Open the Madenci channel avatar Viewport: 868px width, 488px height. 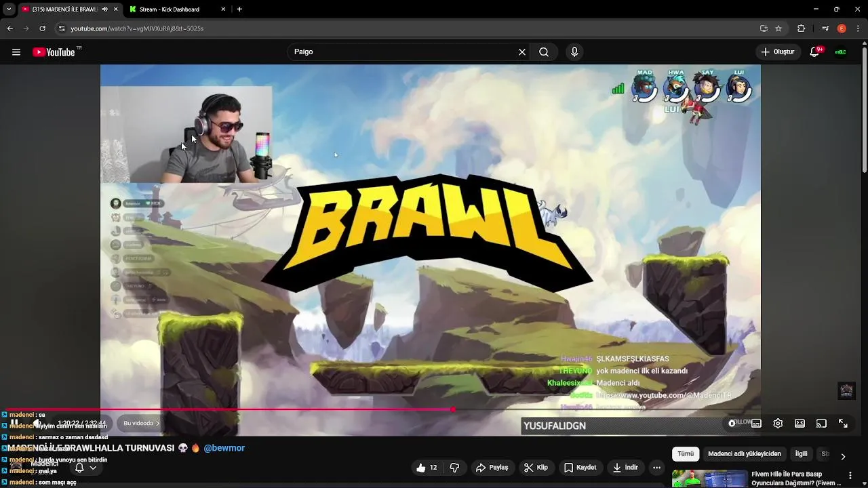(16, 467)
